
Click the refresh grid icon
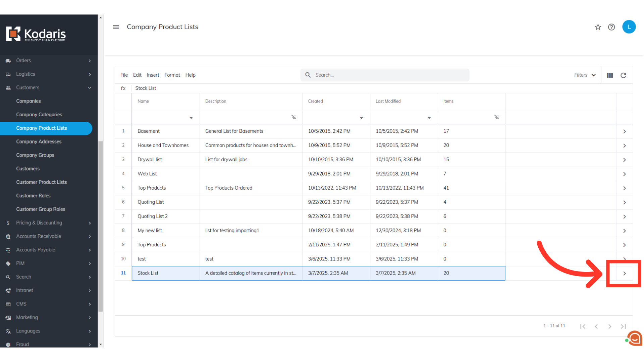point(623,75)
